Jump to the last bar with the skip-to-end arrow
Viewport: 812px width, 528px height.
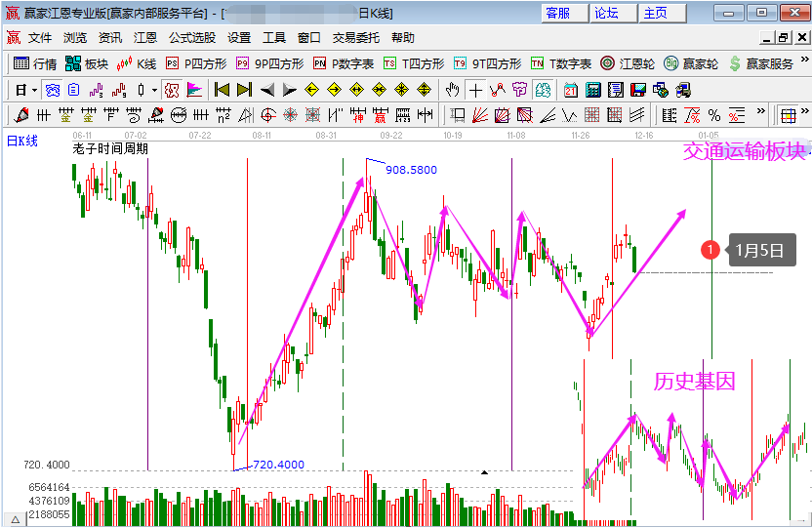coord(244,90)
